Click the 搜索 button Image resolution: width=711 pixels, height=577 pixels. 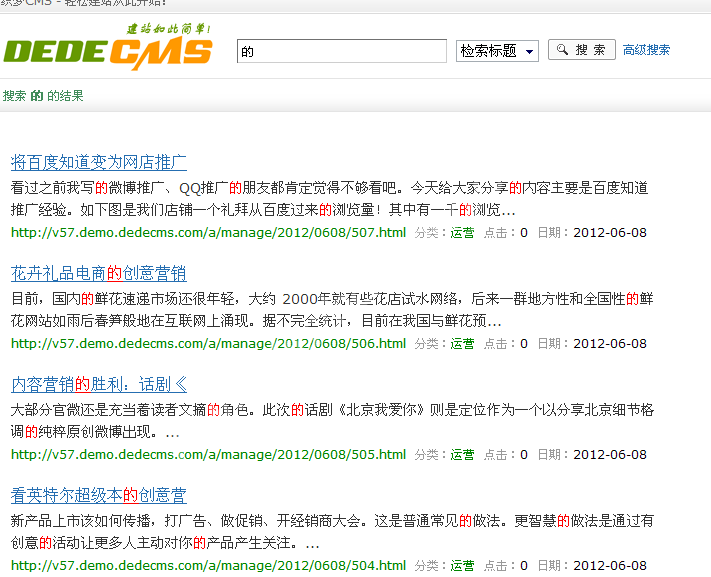coord(582,49)
